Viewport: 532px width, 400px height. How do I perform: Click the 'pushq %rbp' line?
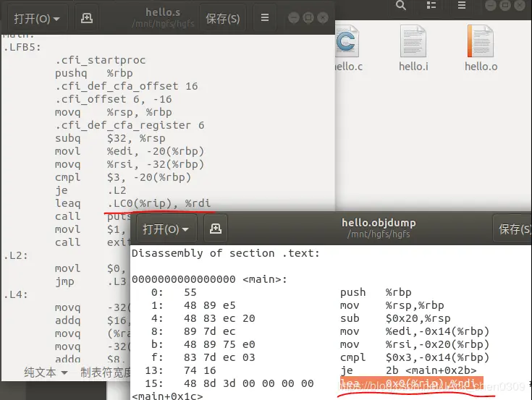pyautogui.click(x=94, y=73)
